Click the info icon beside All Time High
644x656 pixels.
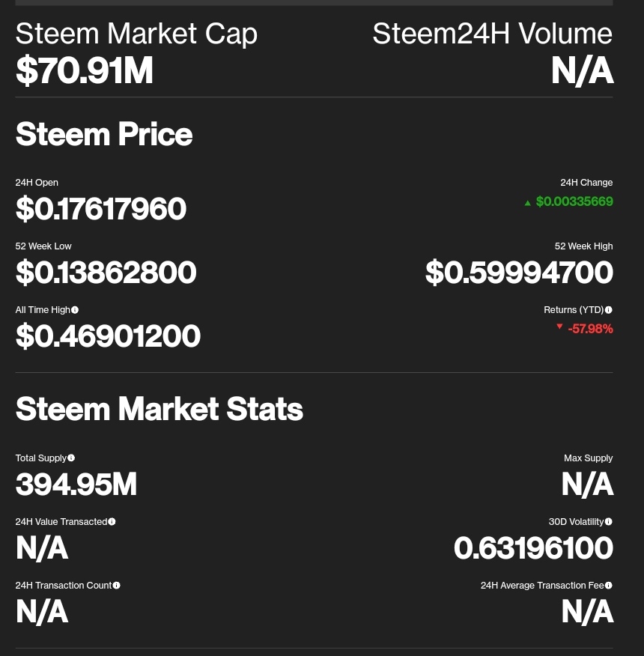tap(75, 310)
